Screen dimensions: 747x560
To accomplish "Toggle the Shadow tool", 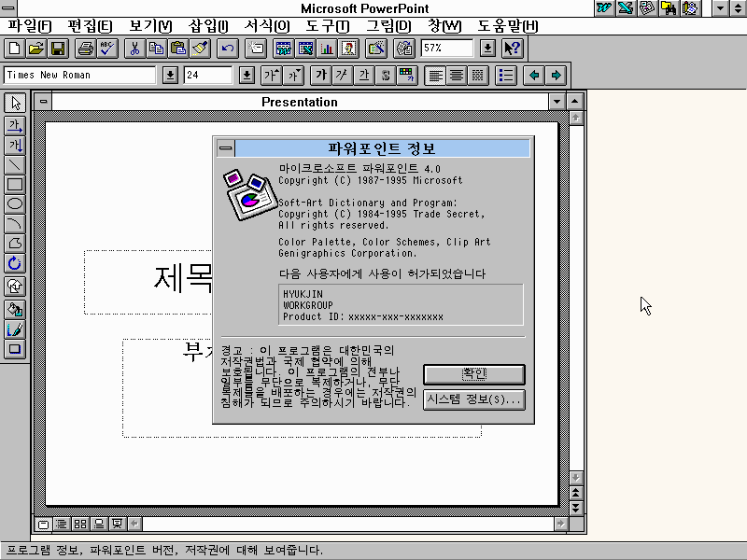I will click(x=15, y=348).
